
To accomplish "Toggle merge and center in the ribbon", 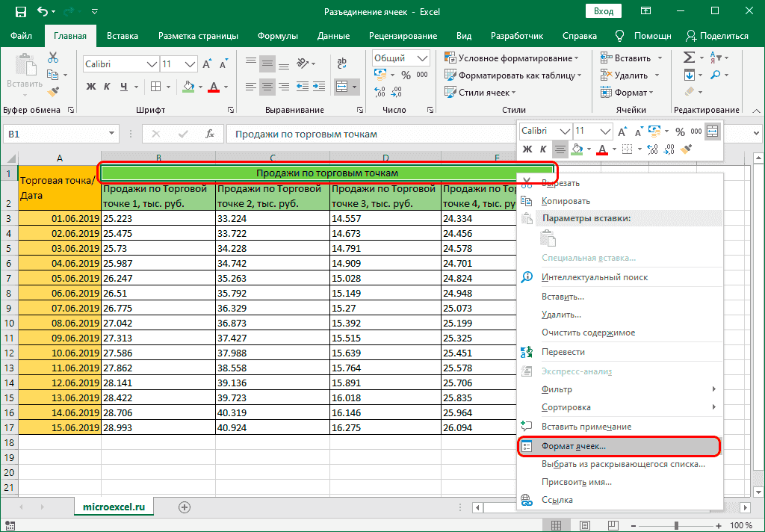I will click(342, 87).
